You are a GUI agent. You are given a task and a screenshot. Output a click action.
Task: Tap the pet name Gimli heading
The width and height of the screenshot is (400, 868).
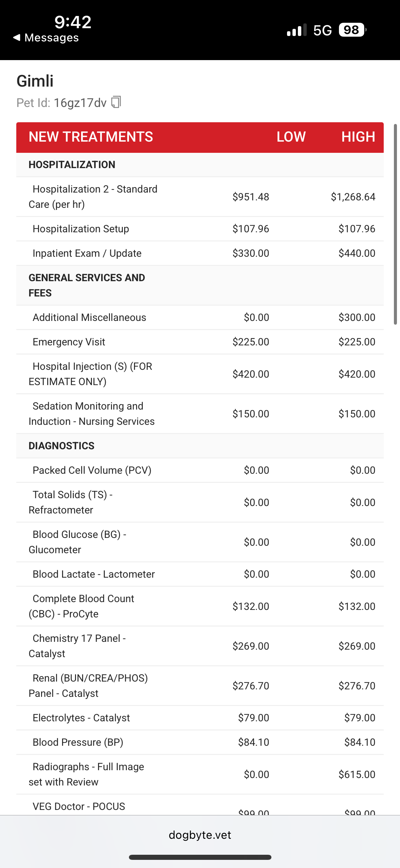click(x=35, y=81)
